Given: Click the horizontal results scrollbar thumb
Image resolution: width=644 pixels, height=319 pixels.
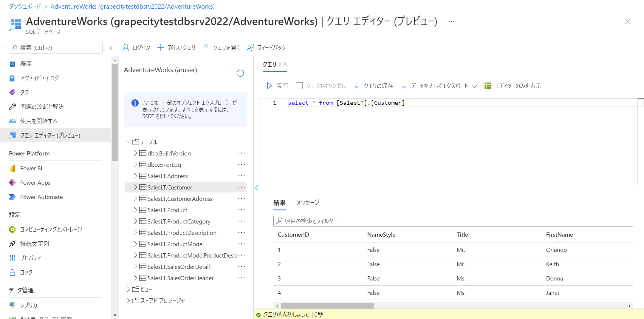Looking at the screenshot, I should pos(327,306).
